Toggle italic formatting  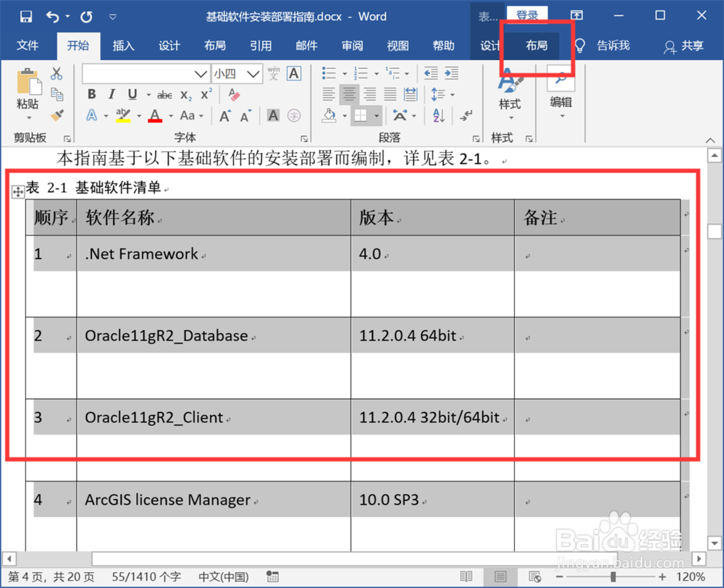tap(111, 94)
